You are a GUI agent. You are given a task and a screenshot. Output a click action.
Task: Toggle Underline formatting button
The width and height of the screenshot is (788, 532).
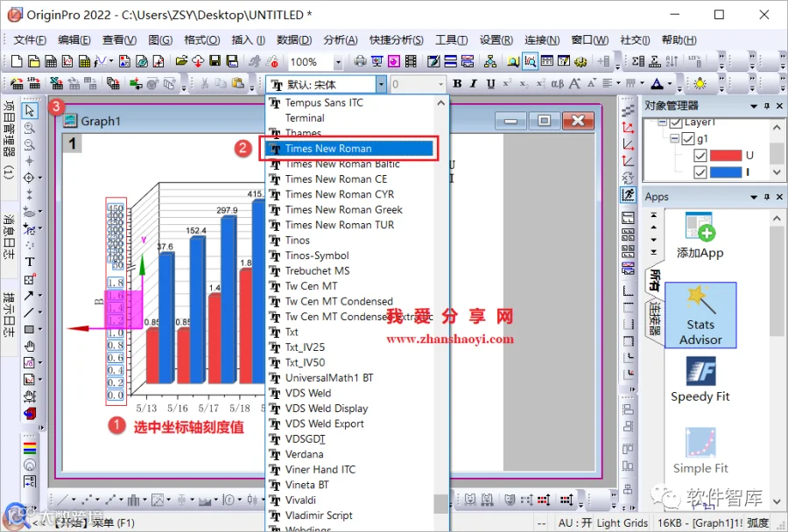[x=490, y=84]
